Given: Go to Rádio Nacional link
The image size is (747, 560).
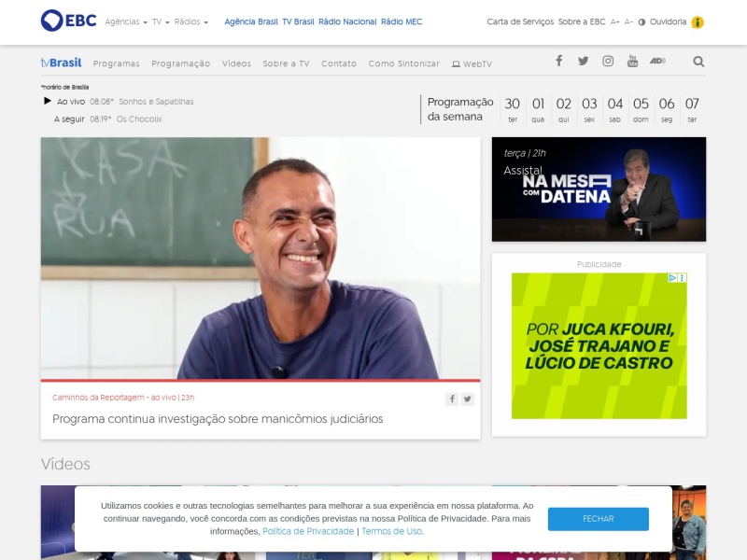Looking at the screenshot, I should tap(347, 21).
